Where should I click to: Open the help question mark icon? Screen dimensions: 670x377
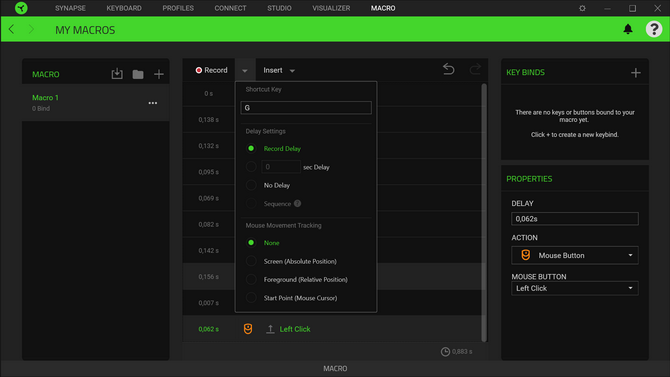point(654,29)
